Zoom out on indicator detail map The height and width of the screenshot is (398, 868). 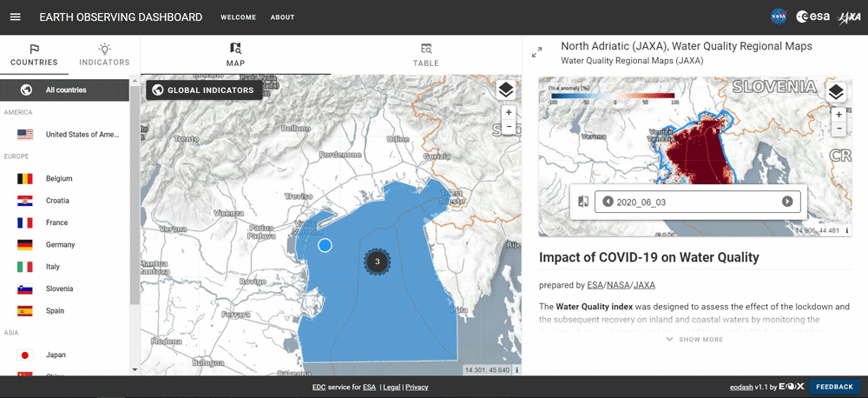[838, 129]
